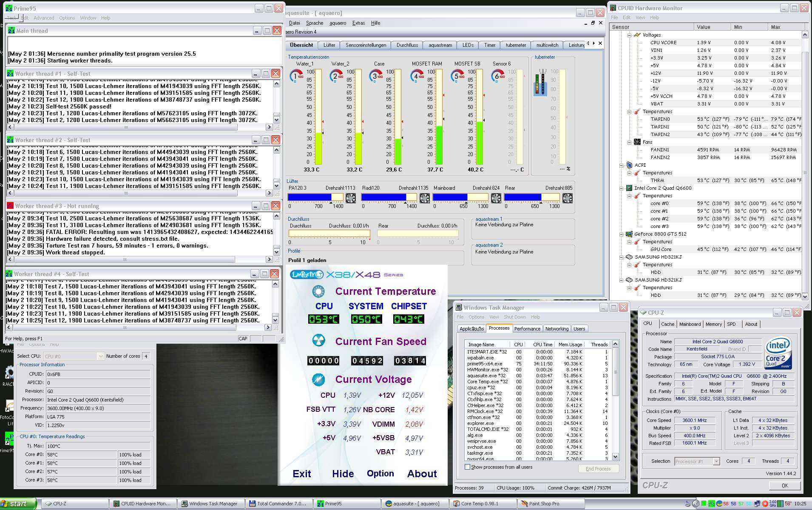Click the Task Manager process list scroll-down arrow
Screen dimensions: 812x510
click(x=615, y=456)
